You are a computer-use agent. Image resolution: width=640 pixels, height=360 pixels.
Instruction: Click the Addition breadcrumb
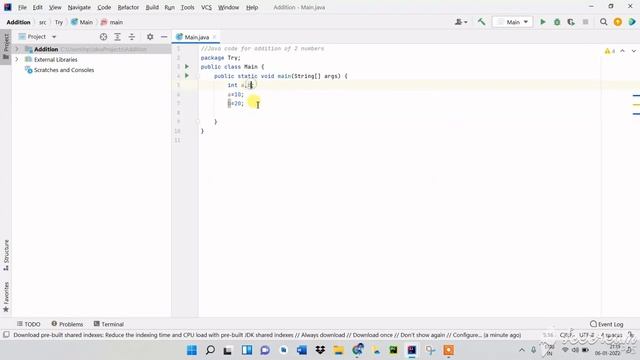click(18, 22)
